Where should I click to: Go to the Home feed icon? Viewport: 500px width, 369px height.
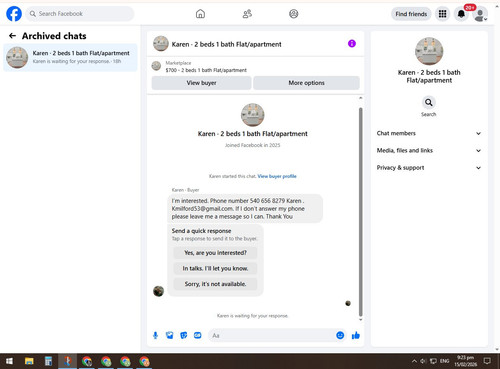(200, 14)
